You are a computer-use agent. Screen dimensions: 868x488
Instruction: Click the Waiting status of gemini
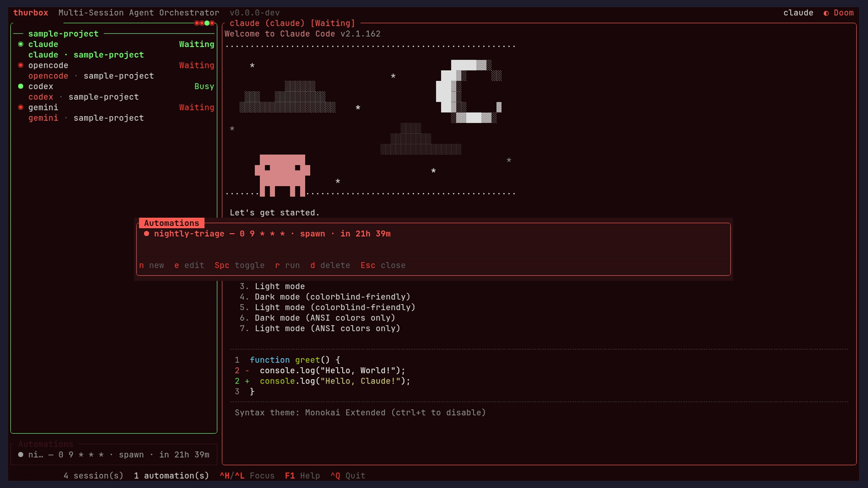(x=196, y=108)
